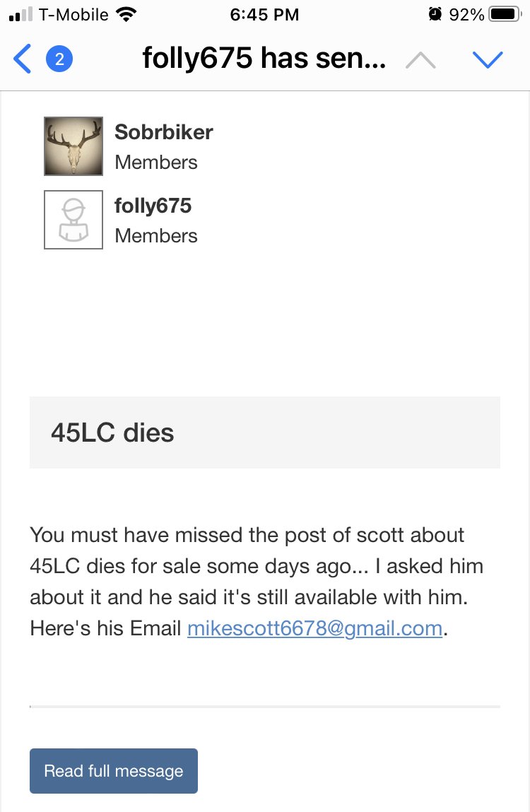Tap the cellular signal bars icon
The image size is (530, 812).
pos(20,14)
